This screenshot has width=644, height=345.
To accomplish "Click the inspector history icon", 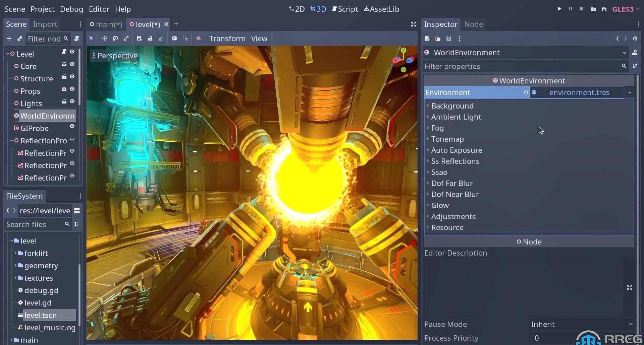I will tap(635, 39).
